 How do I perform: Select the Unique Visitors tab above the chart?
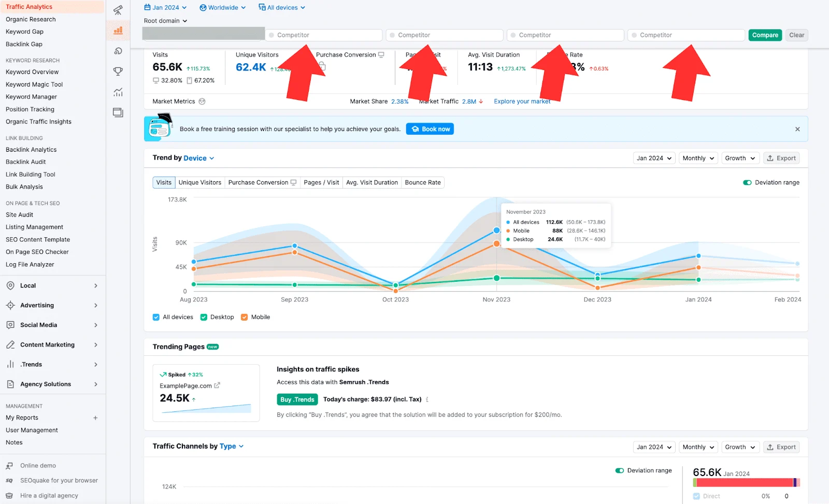click(x=200, y=182)
